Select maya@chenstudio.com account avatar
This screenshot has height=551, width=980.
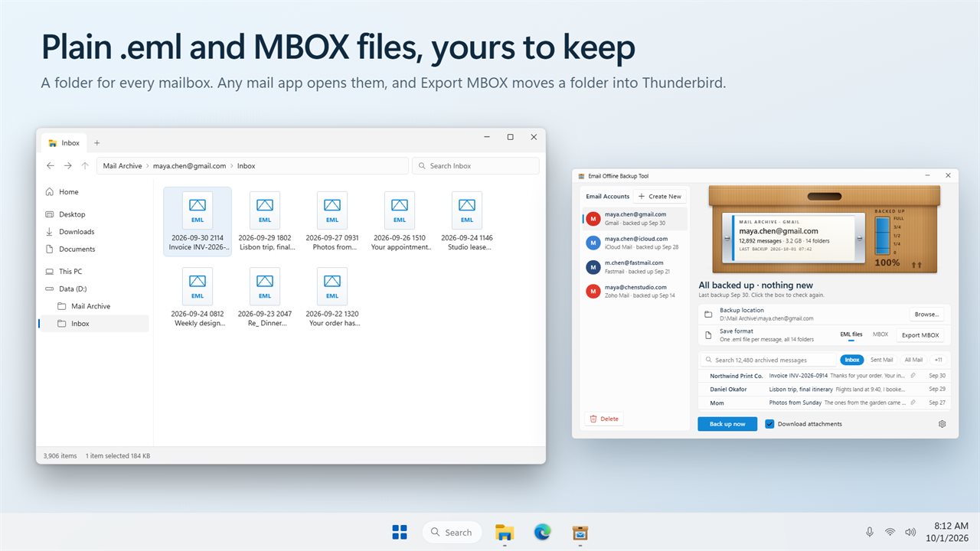[x=593, y=291]
